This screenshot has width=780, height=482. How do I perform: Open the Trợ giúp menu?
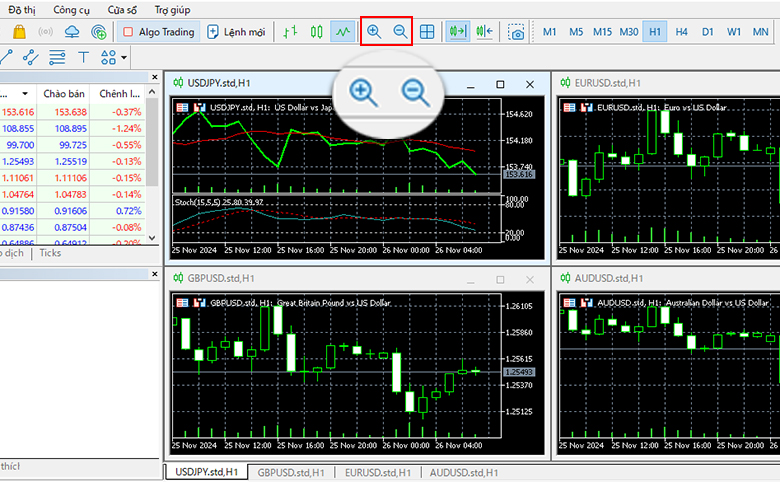[173, 10]
